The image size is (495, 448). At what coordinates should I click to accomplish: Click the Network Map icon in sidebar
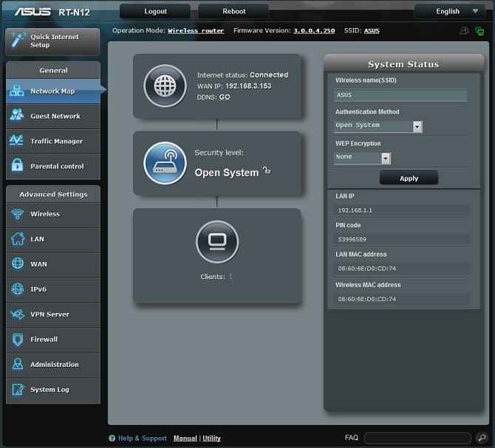[17, 91]
